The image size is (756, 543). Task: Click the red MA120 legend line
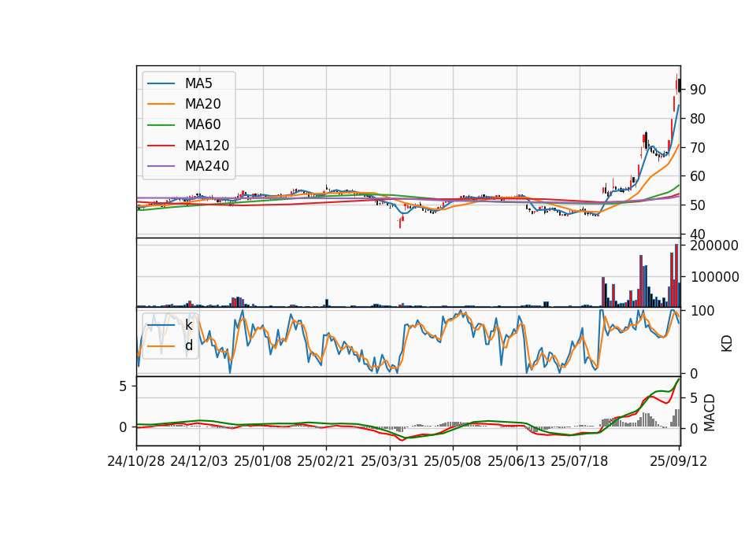coord(161,146)
